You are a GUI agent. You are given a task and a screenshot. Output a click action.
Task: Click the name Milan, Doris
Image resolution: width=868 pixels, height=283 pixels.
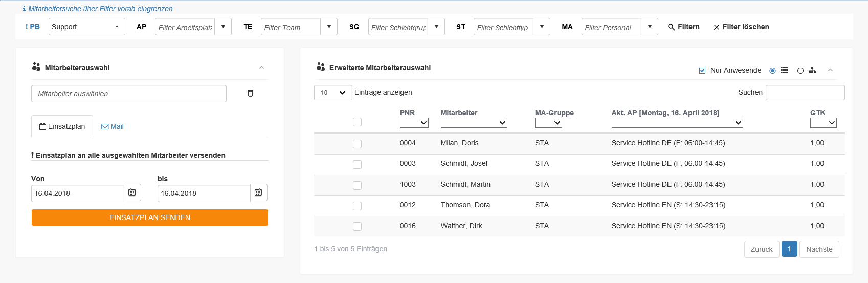[x=459, y=143]
